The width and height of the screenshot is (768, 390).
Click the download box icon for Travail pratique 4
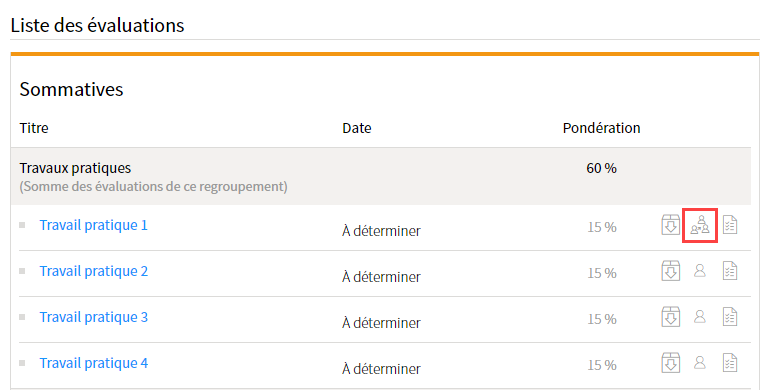tap(671, 363)
